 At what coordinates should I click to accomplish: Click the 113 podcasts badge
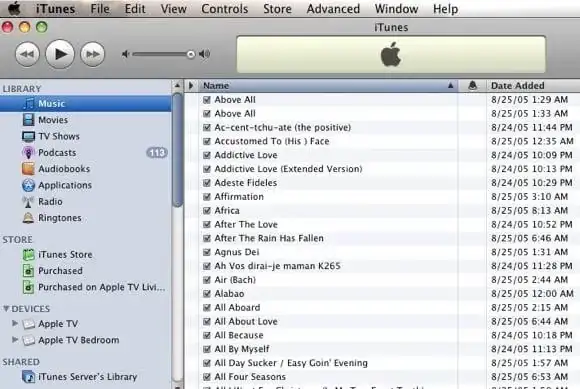tap(157, 152)
